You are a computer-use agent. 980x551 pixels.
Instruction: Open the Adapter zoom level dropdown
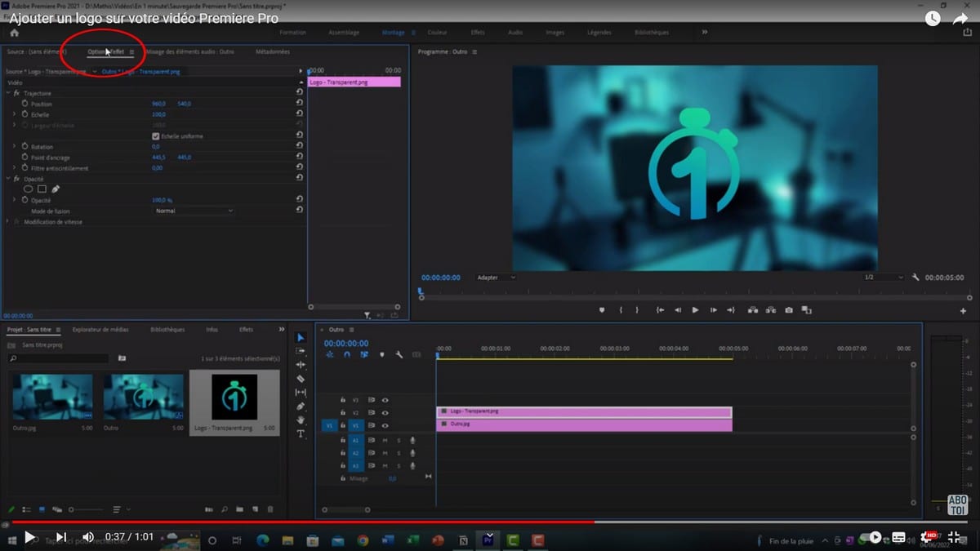[496, 278]
